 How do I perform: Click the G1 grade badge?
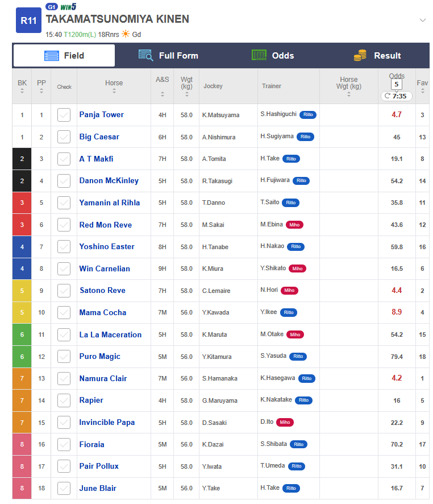51,7
